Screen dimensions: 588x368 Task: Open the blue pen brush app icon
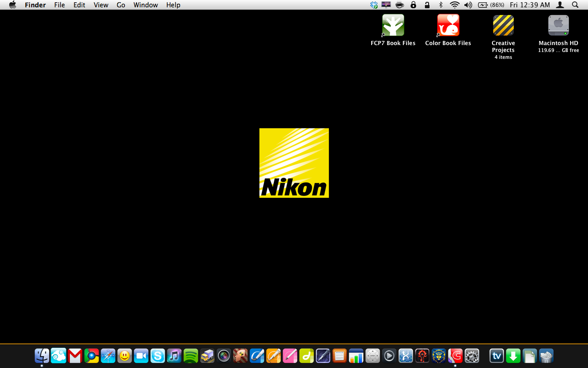pos(257,356)
